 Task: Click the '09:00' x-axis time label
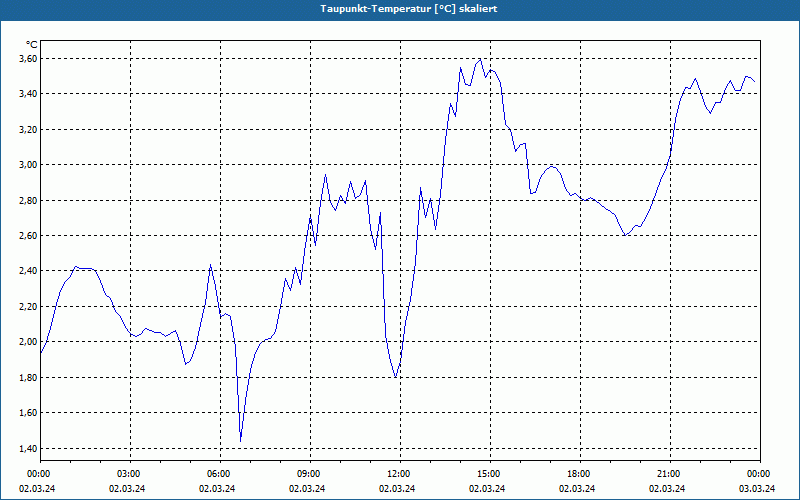(x=308, y=474)
